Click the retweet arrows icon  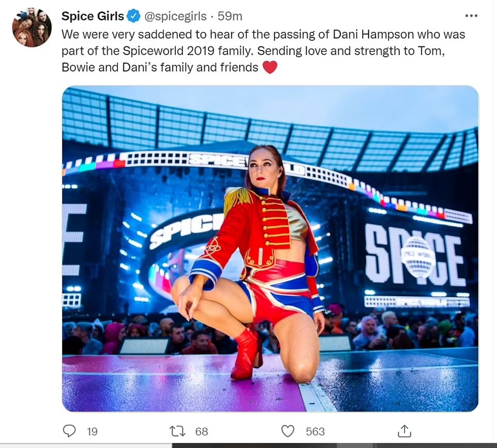click(x=177, y=431)
